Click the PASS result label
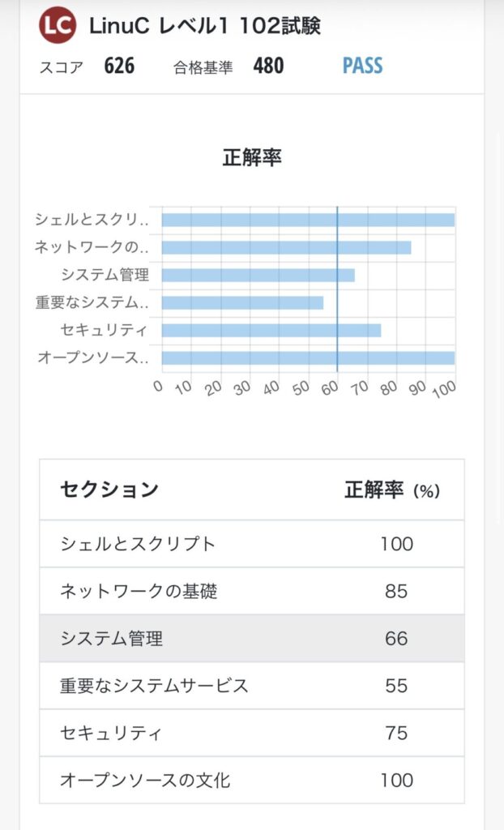Viewport: 504px width, 830px height. click(362, 66)
